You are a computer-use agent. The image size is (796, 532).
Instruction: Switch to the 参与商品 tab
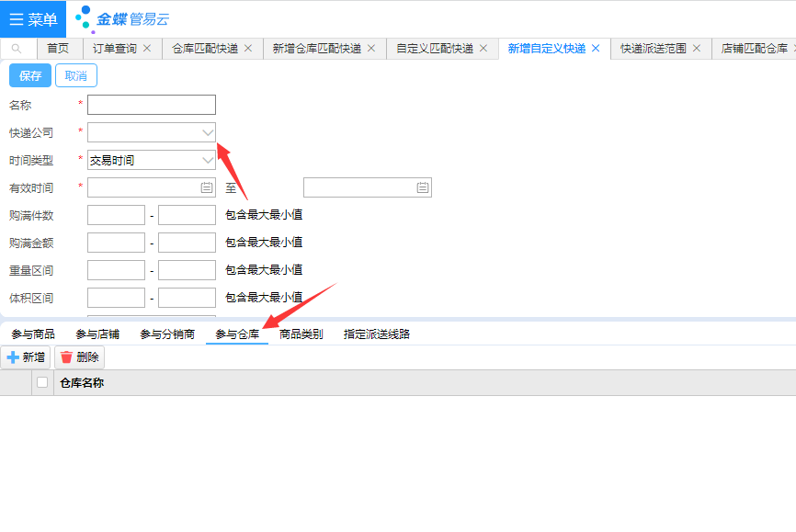click(33, 334)
